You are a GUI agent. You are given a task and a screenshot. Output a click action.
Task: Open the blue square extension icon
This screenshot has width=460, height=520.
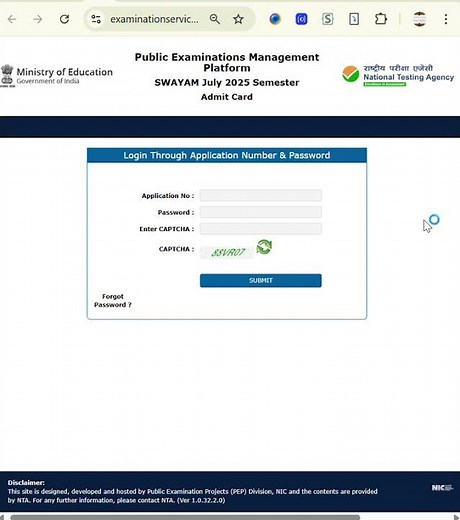point(301,19)
